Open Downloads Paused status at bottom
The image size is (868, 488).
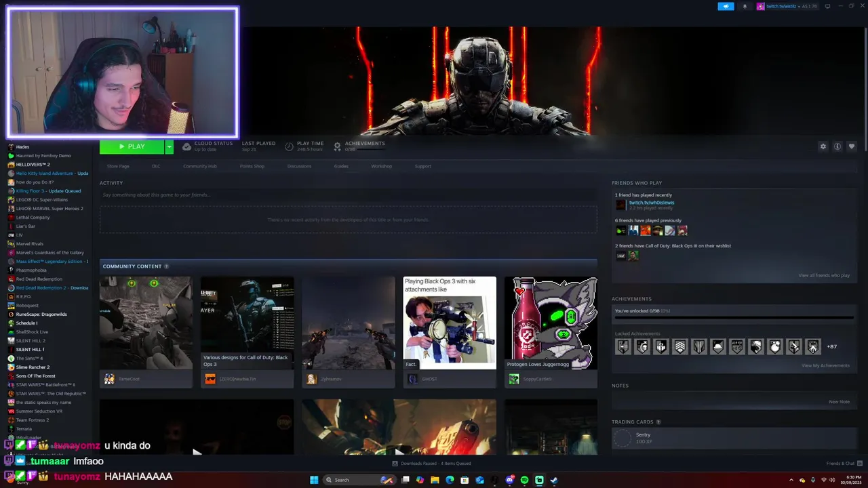[x=431, y=464]
